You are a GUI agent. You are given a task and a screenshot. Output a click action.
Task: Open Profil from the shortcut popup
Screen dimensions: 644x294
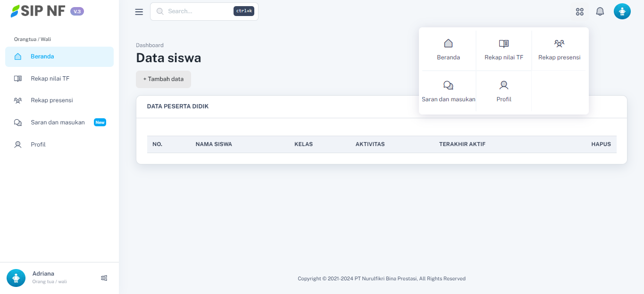[x=504, y=91]
